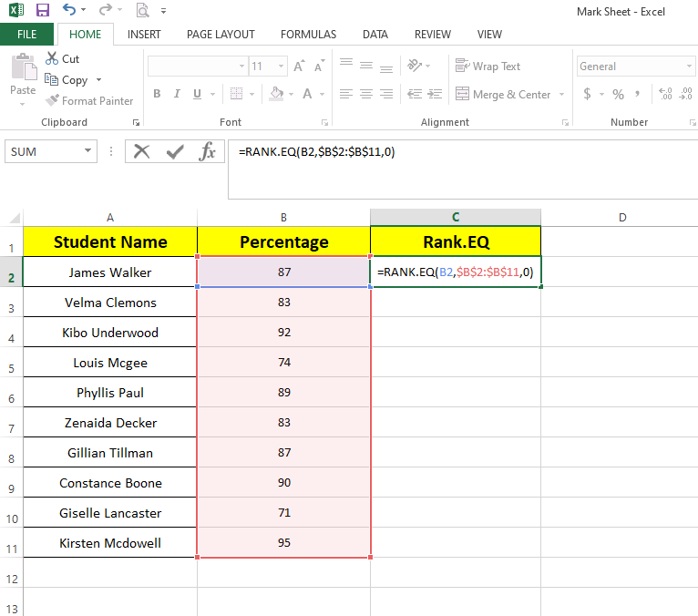
Task: Open font size dropdown
Action: click(282, 67)
